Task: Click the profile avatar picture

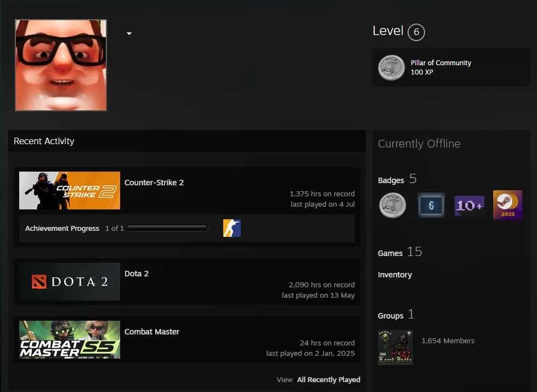Action: [x=61, y=65]
